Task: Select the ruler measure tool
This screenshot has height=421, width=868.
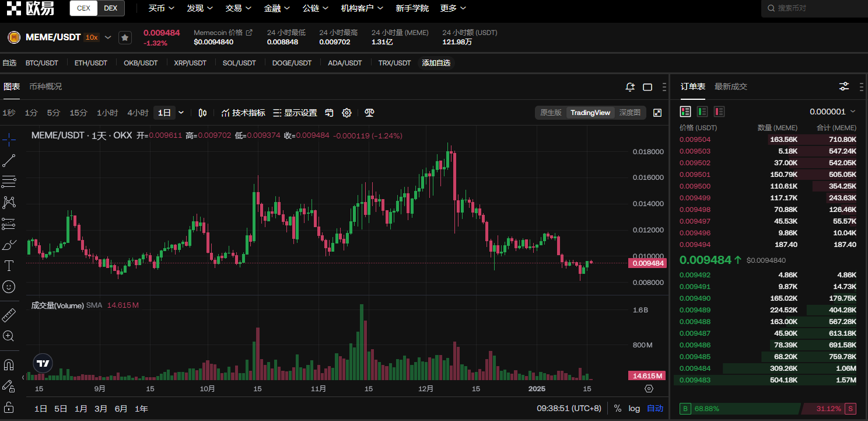Action: coord(9,315)
